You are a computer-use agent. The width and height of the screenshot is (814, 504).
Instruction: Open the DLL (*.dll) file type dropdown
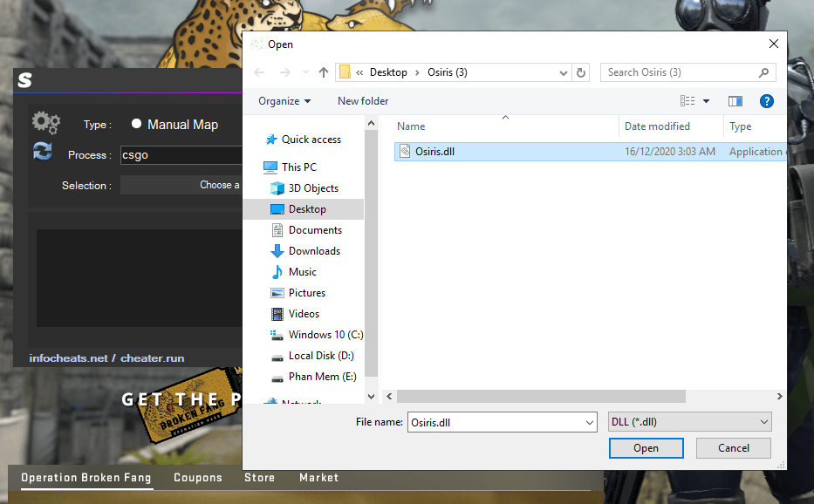689,422
